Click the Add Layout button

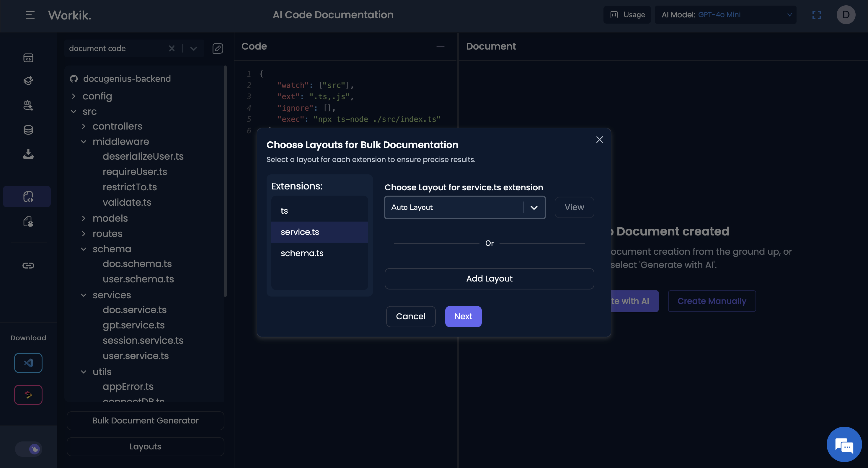pos(489,279)
